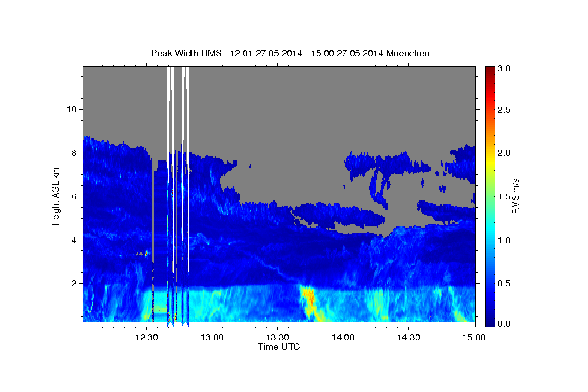Click the 14:00 time tick label
Image resolution: width=588 pixels, height=392 pixels.
[343, 337]
